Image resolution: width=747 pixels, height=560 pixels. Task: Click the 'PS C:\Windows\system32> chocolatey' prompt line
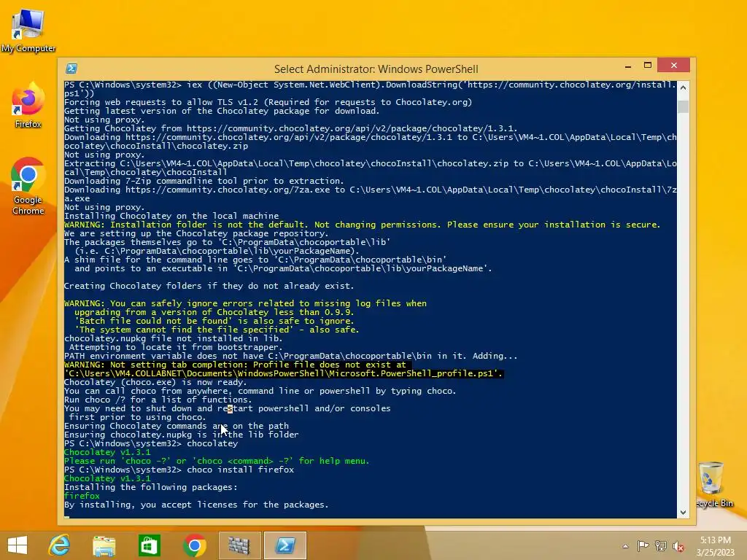pyautogui.click(x=151, y=443)
